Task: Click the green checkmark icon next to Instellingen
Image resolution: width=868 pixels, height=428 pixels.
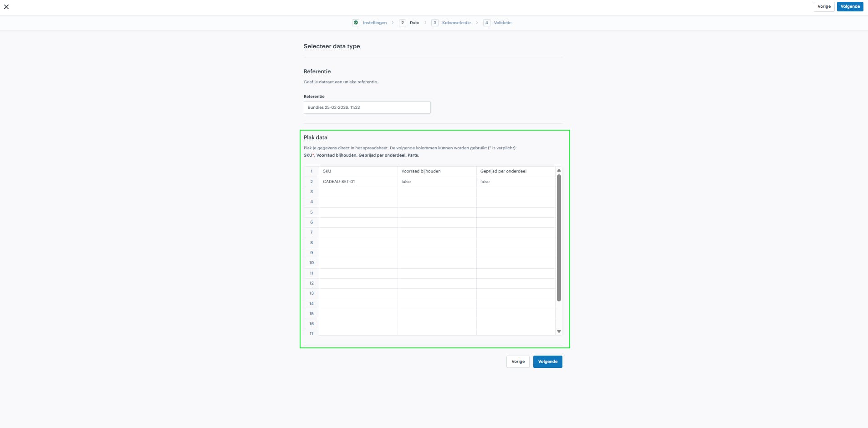Action: (x=356, y=23)
